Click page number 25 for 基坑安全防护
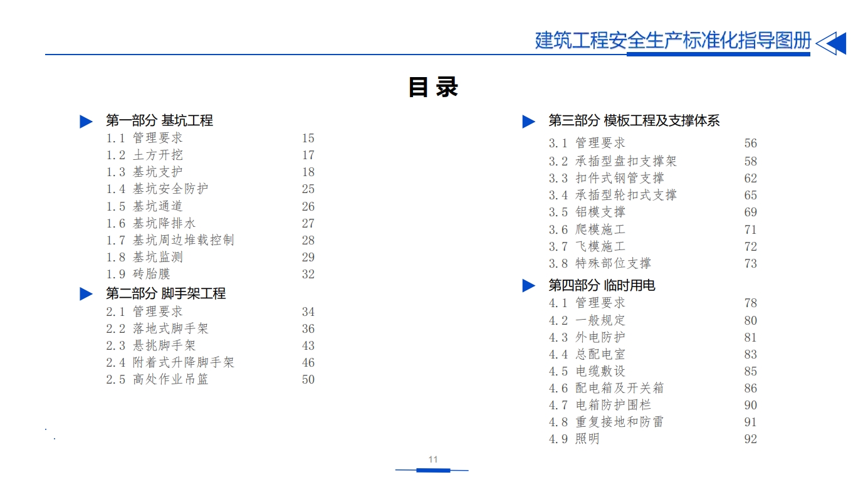868x482 pixels. click(308, 189)
